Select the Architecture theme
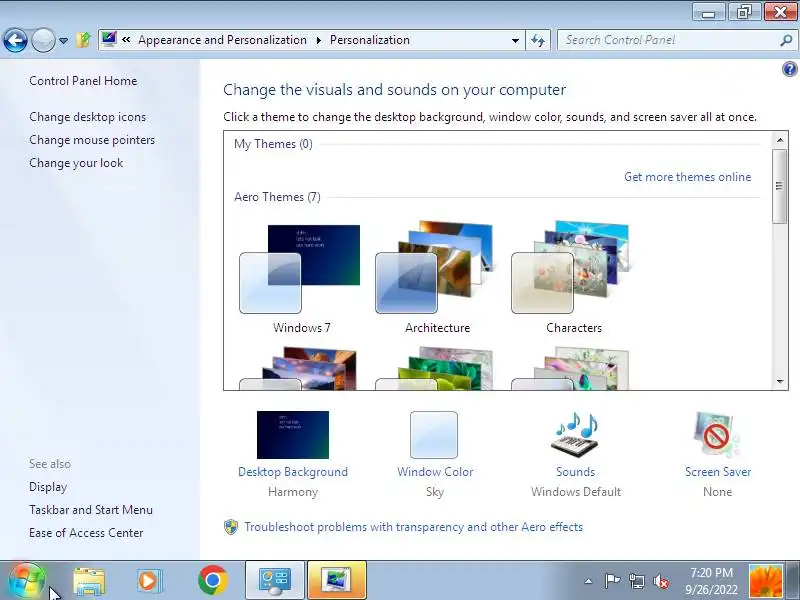Image resolution: width=800 pixels, height=600 pixels. pyautogui.click(x=437, y=278)
